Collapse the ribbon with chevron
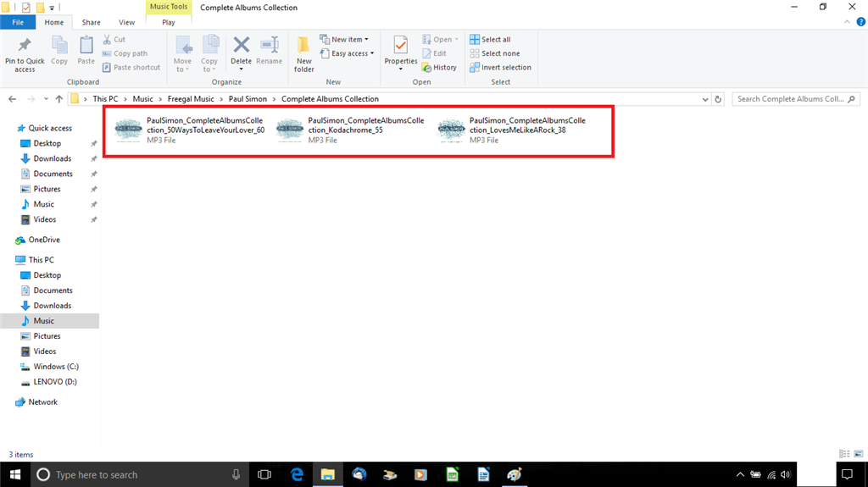868x487 pixels. pos(847,22)
